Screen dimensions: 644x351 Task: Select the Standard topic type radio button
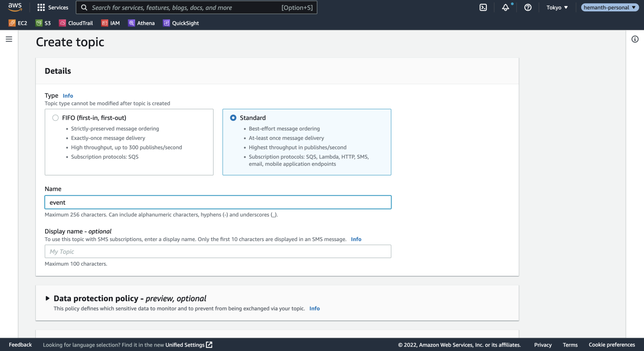233,118
